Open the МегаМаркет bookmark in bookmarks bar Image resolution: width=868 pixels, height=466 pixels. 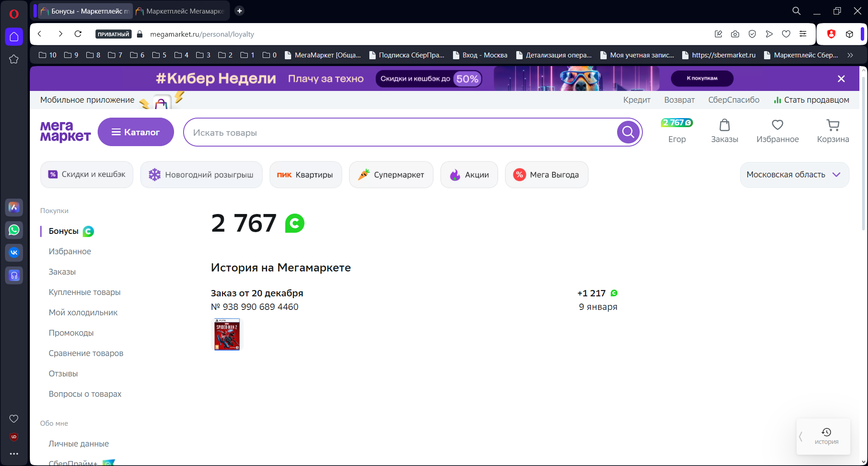(x=323, y=55)
